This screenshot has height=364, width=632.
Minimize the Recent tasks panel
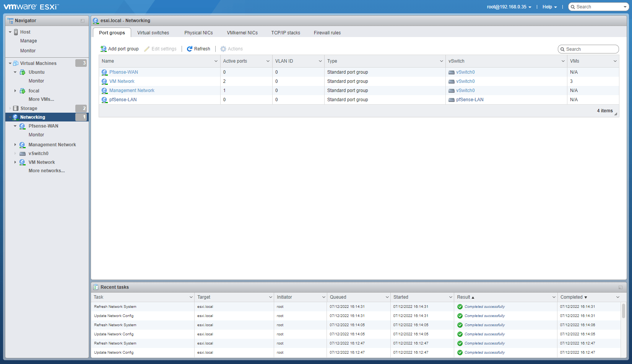(x=620, y=287)
